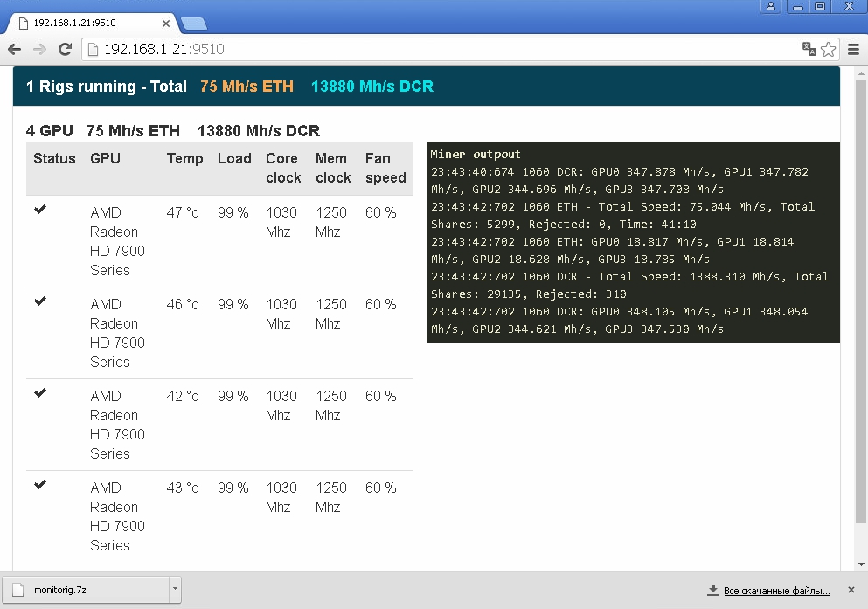
Task: Click the Chrome user profile icon
Action: pyautogui.click(x=771, y=7)
